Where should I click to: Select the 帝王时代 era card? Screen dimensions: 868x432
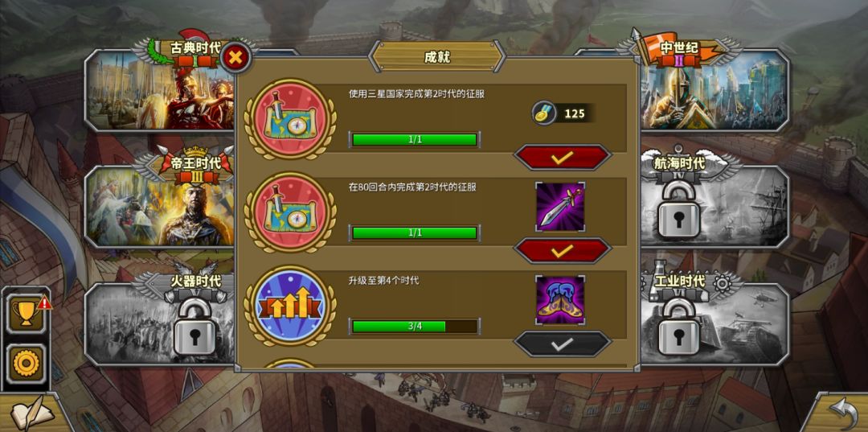(159, 206)
